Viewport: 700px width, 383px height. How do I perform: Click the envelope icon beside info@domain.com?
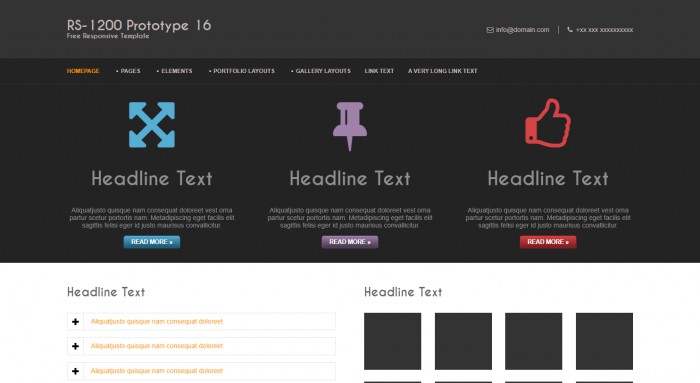coord(490,30)
